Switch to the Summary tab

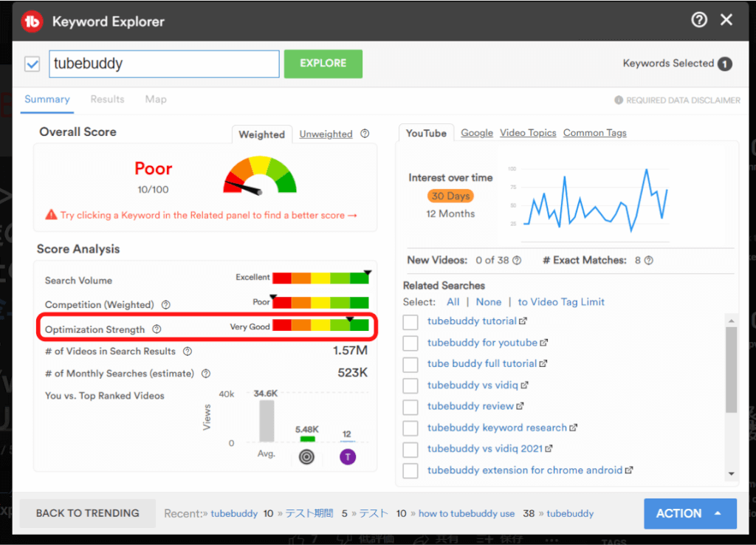pyautogui.click(x=47, y=100)
